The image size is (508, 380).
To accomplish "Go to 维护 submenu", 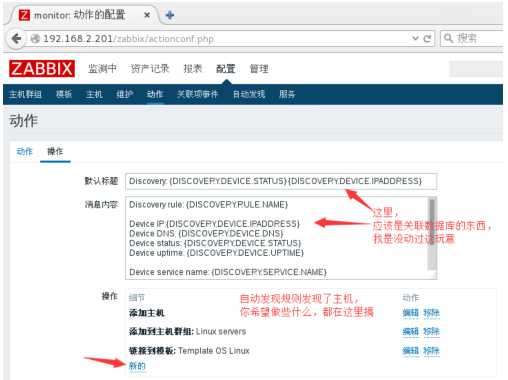I will [124, 94].
